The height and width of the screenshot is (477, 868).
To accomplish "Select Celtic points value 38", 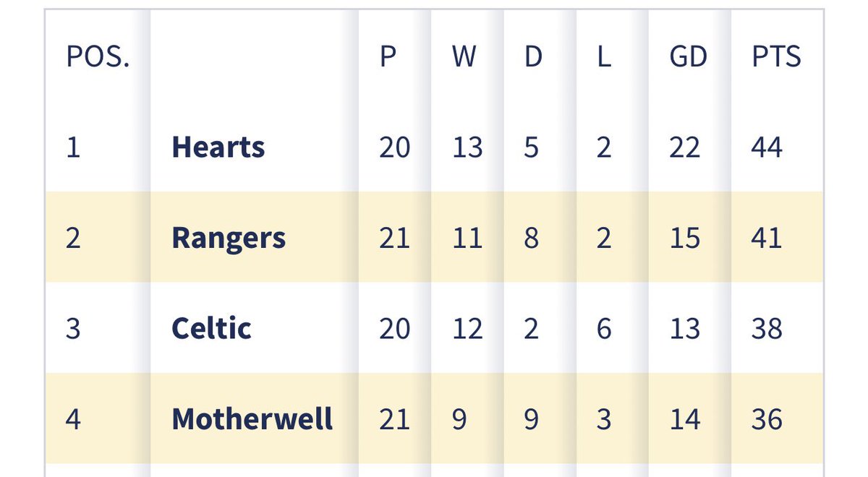I will [767, 329].
